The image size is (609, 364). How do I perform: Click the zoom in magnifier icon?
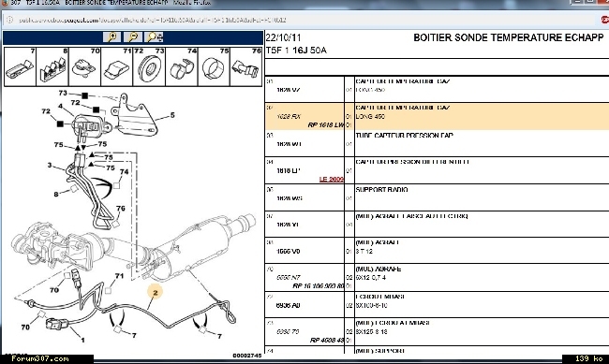tap(111, 37)
